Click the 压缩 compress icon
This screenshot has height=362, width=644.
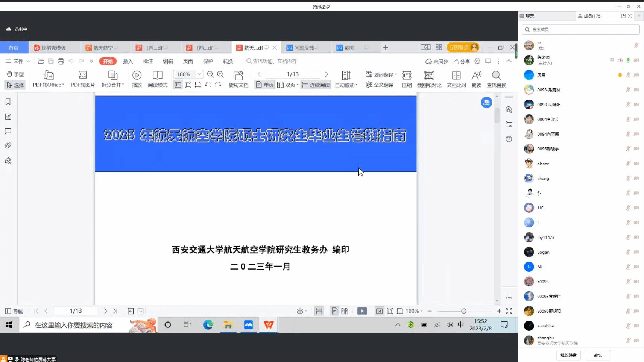[x=407, y=76]
